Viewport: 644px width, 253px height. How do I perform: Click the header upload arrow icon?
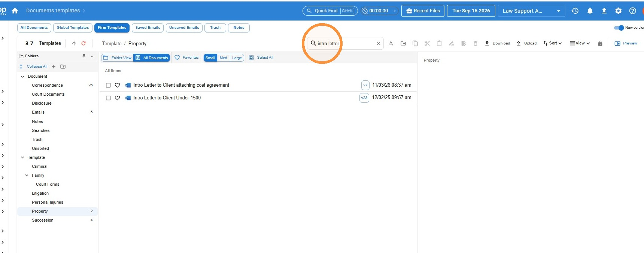(x=604, y=11)
